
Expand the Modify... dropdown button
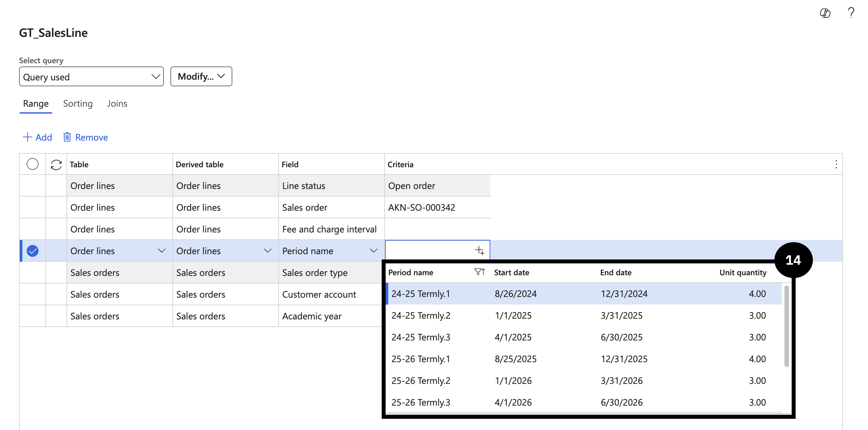point(201,77)
